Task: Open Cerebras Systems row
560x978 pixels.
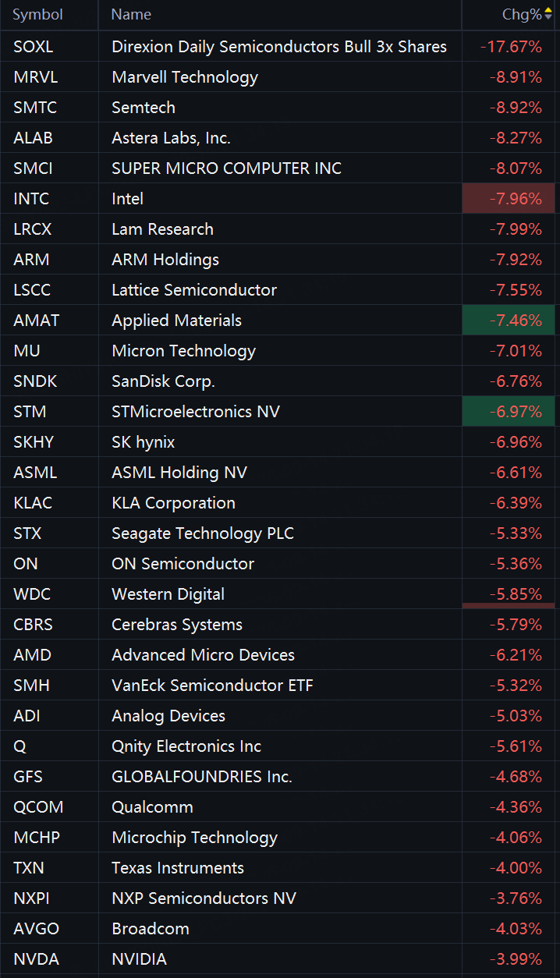Action: click(280, 625)
